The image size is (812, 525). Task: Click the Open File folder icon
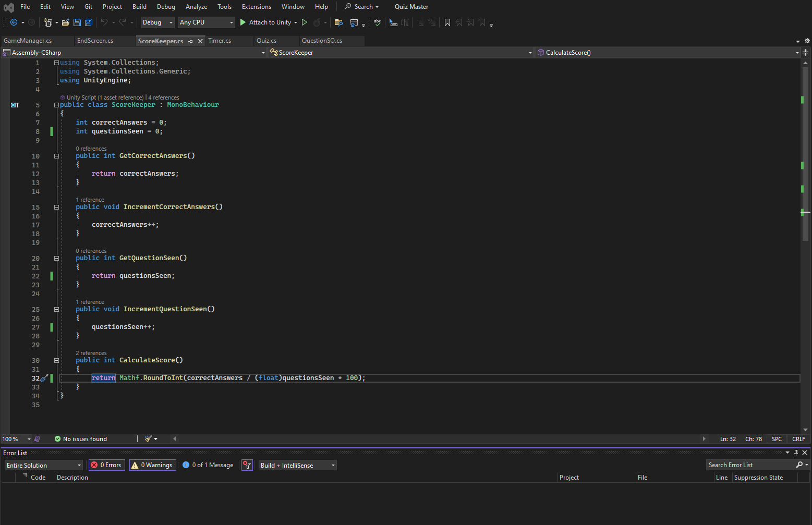pos(65,22)
